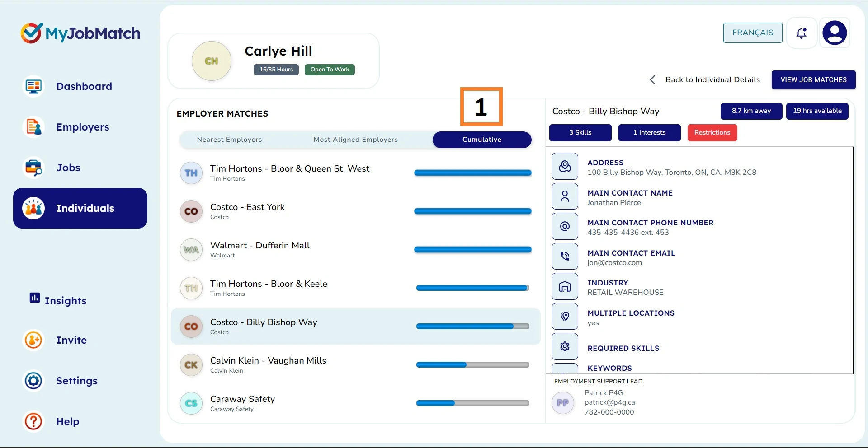Click the 19 hrs available badge

(x=817, y=111)
